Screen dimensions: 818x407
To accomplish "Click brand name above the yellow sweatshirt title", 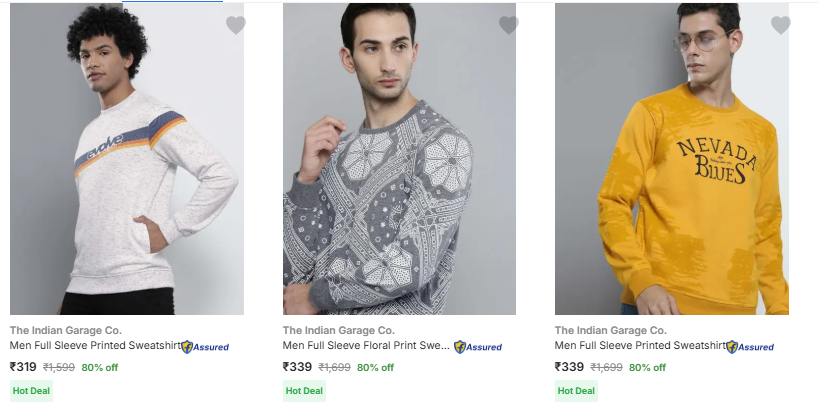I will tap(611, 330).
